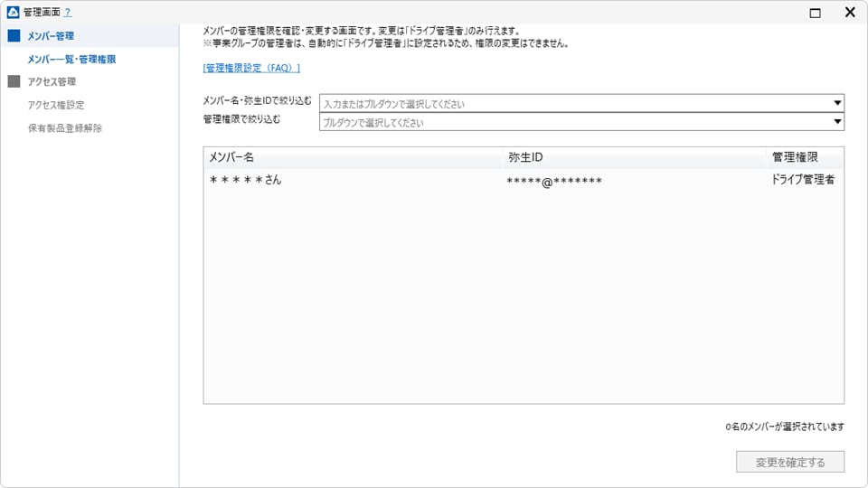The height and width of the screenshot is (488, 868).
Task: Close the 管理画面 window
Action: [x=850, y=12]
